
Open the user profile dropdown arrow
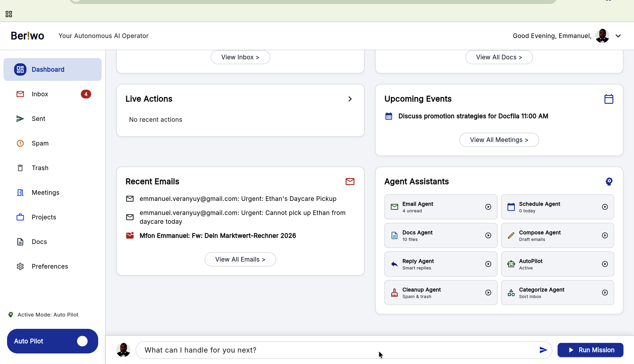pyautogui.click(x=618, y=36)
